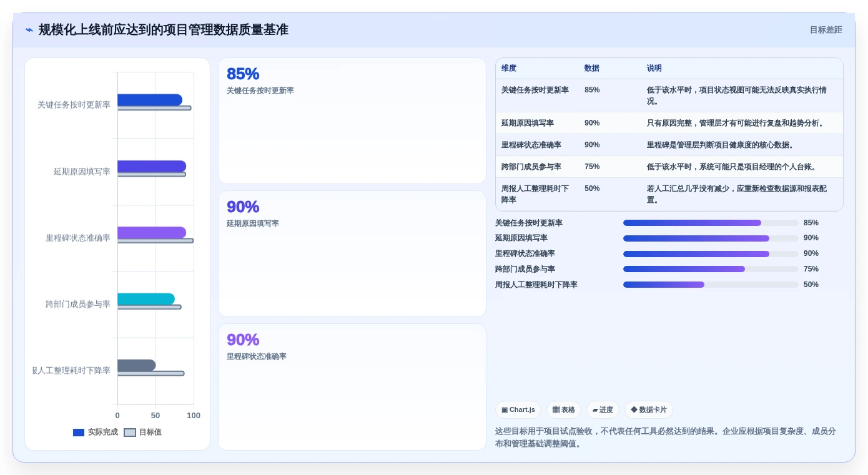Click the 90% card for 延期原因填写率
868x475 pixels.
(x=352, y=254)
